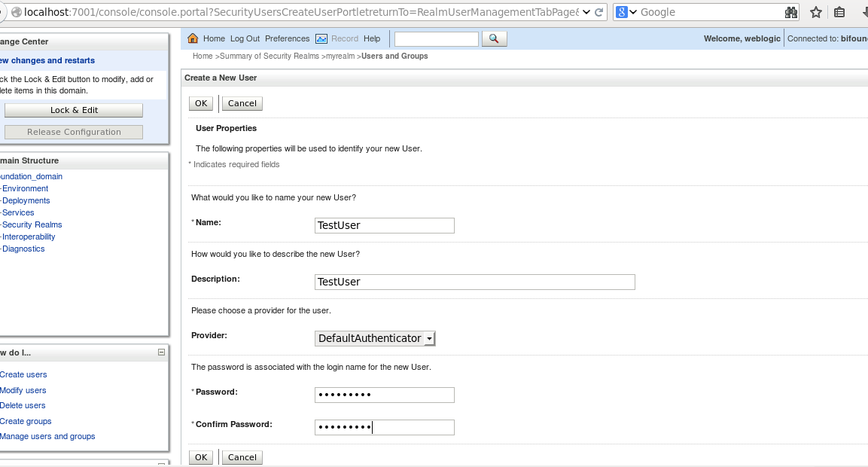Click the bookmark star icon
This screenshot has height=467, width=868.
[815, 12]
